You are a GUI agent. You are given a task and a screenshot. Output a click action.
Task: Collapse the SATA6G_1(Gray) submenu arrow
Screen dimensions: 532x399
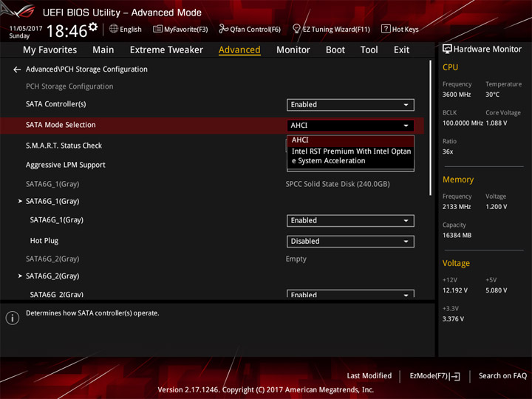20,201
